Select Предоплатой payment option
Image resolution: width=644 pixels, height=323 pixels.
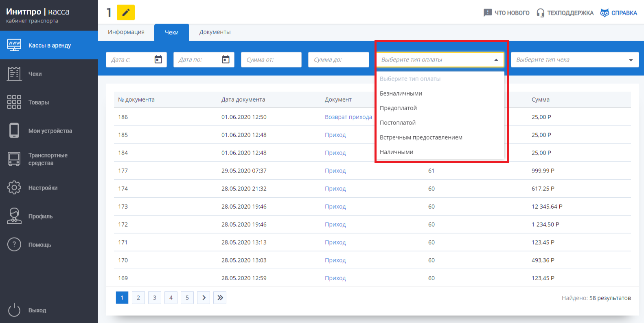440,108
